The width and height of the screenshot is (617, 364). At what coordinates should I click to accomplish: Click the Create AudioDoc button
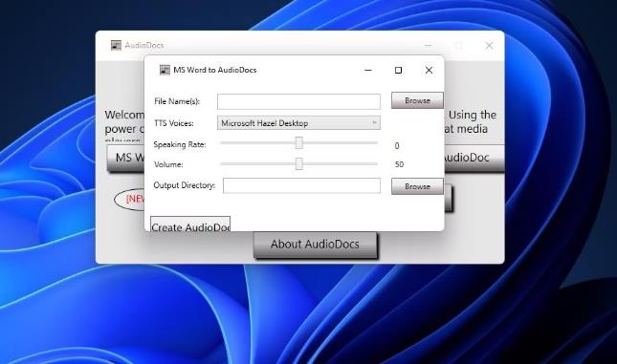(190, 225)
